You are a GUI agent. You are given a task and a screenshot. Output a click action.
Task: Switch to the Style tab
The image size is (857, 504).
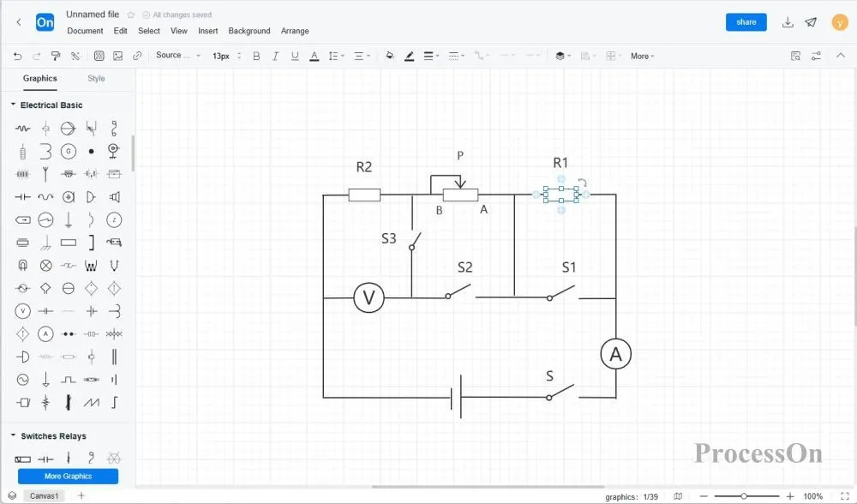click(x=96, y=78)
